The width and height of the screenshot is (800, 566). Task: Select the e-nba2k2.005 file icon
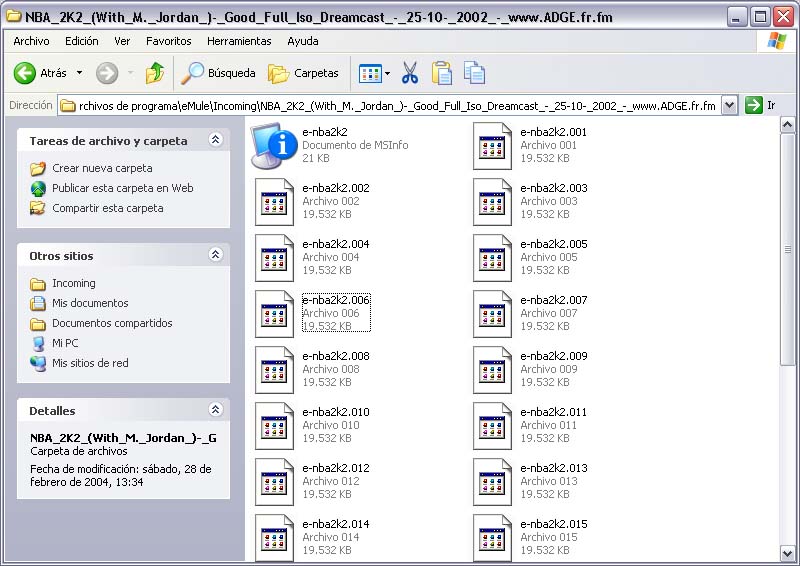click(x=492, y=258)
